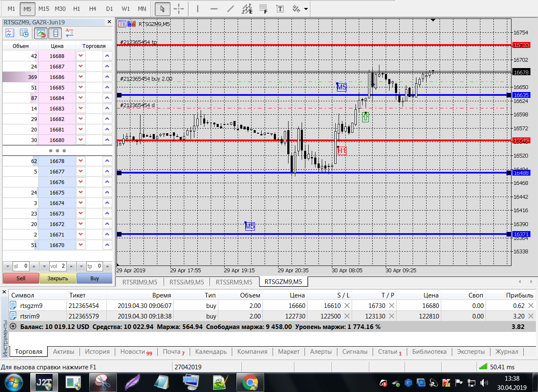Increase the tp value with up arrow
The width and height of the screenshot is (538, 392).
pyautogui.click(x=108, y=266)
